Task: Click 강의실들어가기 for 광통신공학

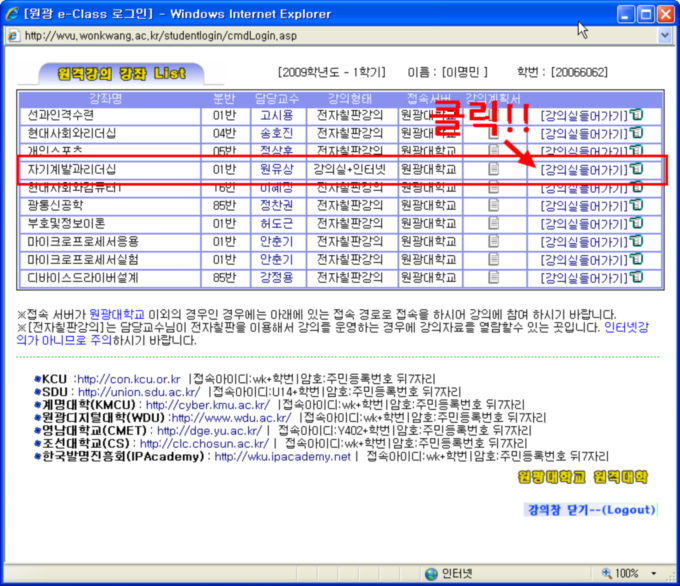Action: pyautogui.click(x=584, y=206)
